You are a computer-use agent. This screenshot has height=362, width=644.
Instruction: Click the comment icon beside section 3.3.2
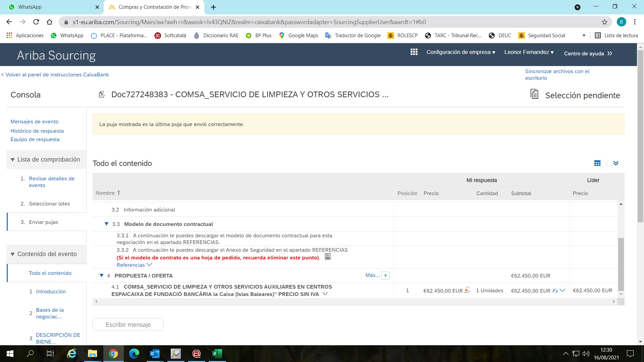pos(328,257)
